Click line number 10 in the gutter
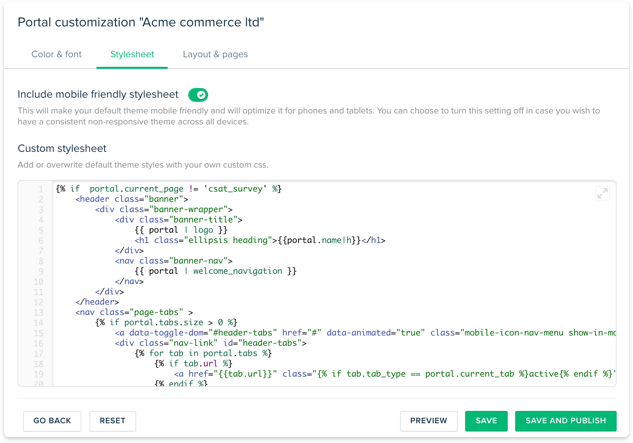Viewport: 633px width, 443px height. pos(38,281)
